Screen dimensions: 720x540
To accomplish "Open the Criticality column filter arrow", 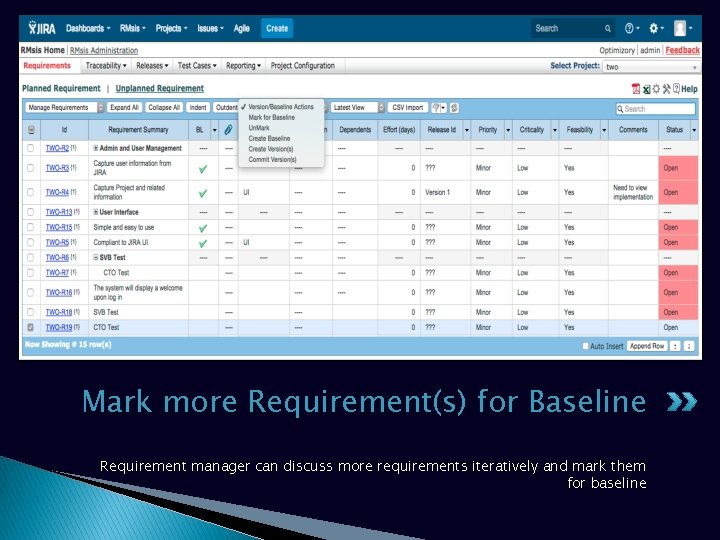I will 555,130.
